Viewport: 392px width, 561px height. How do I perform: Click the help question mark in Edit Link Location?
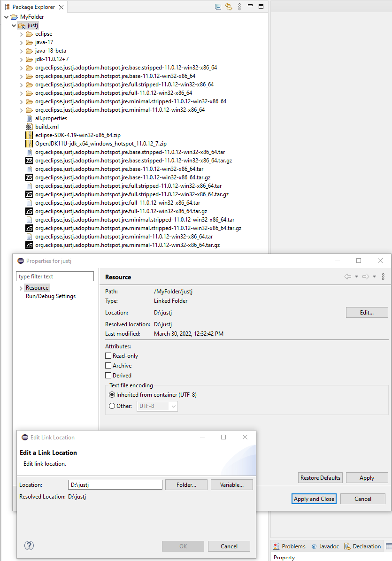[29, 546]
